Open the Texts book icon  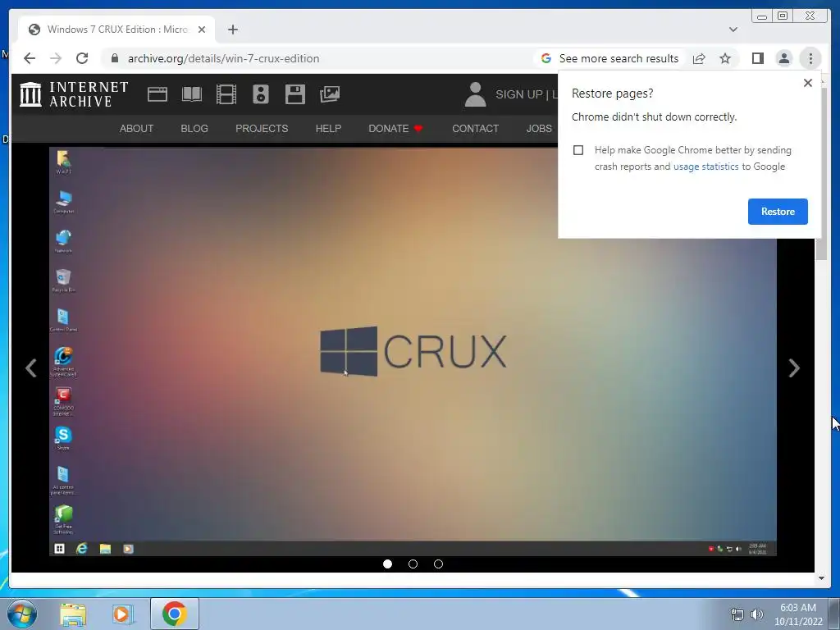[x=192, y=94]
